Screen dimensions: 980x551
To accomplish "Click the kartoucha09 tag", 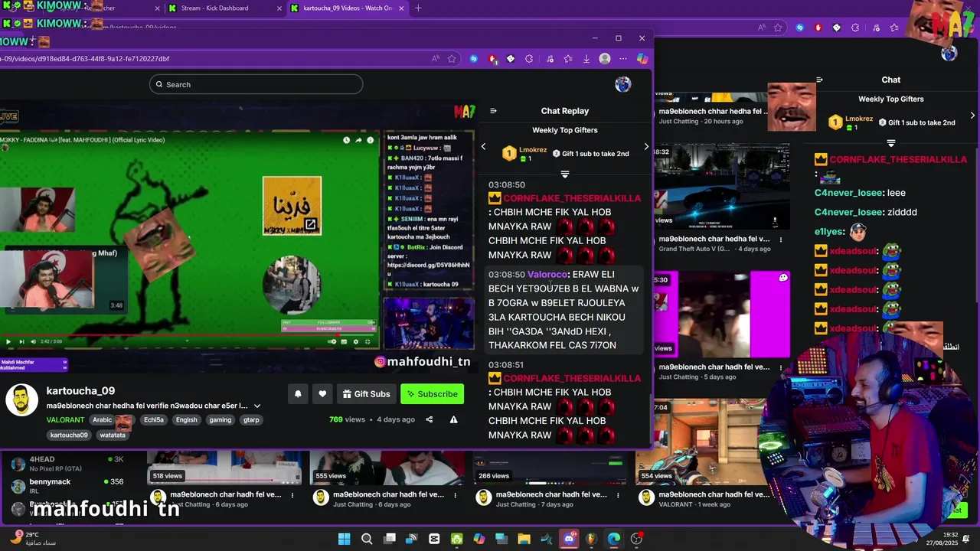I will click(x=69, y=435).
